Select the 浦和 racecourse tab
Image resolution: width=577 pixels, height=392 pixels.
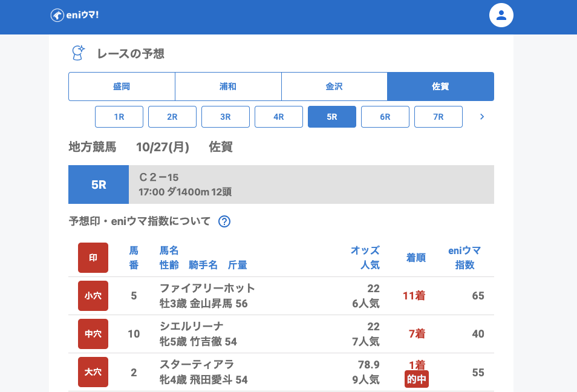tap(228, 87)
